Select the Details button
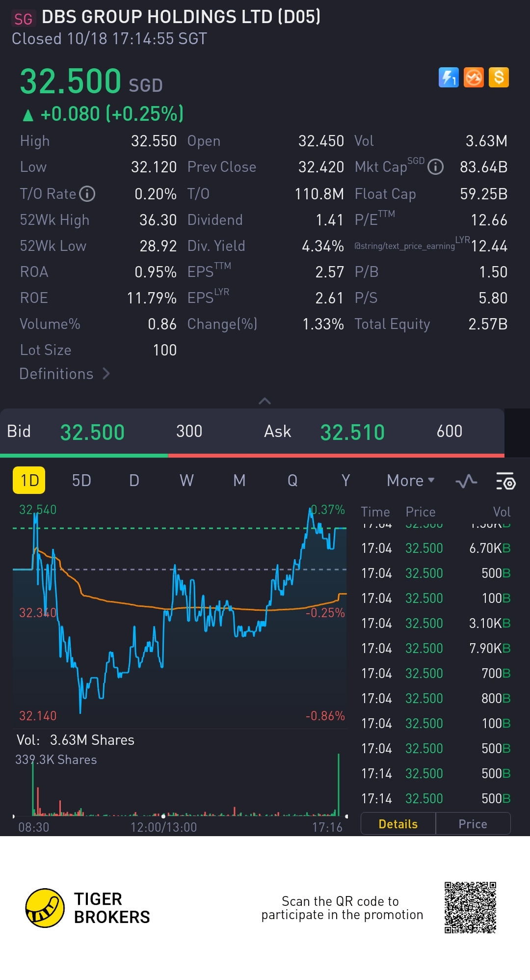The width and height of the screenshot is (530, 980). tap(398, 823)
